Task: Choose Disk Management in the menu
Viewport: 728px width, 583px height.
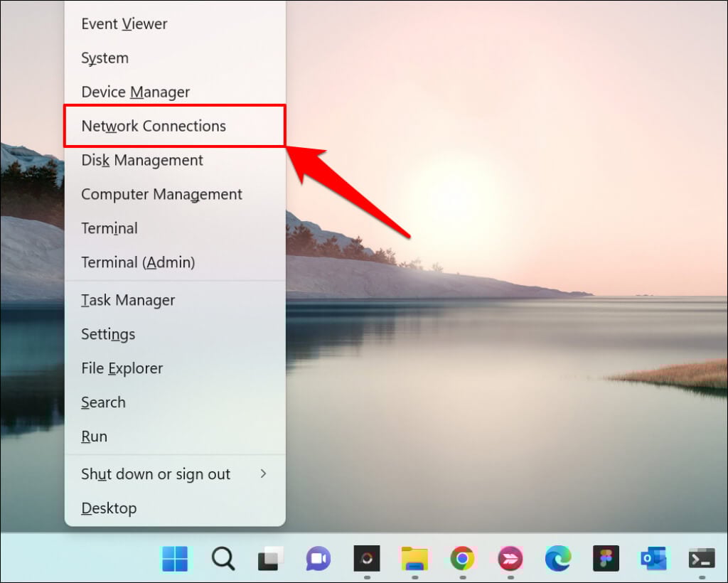Action: tap(175, 160)
